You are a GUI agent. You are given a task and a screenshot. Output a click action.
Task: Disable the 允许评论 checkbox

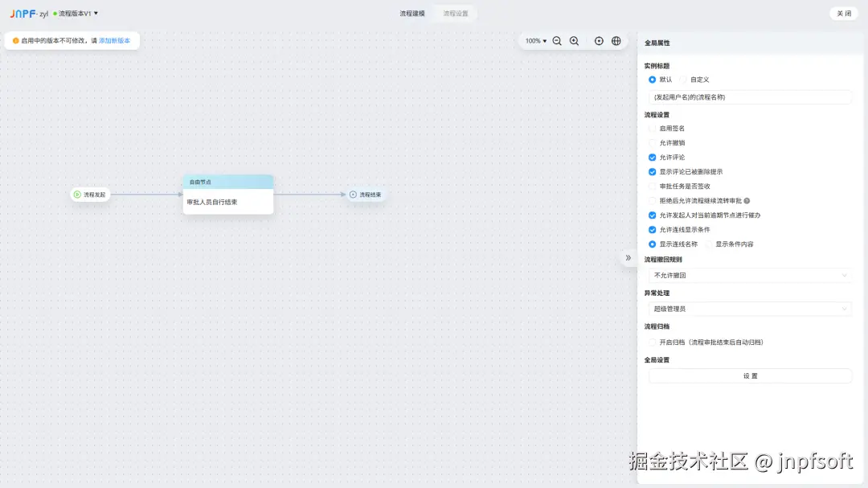(652, 158)
